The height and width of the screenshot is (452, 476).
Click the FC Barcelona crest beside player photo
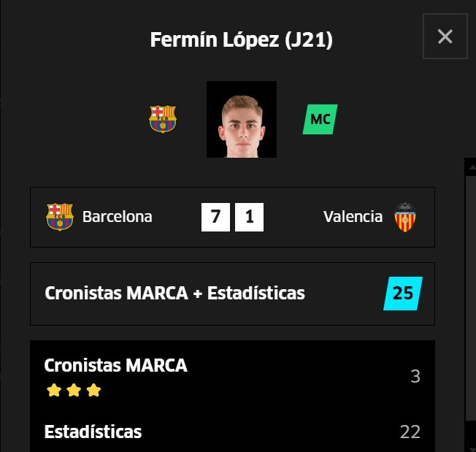tap(162, 119)
